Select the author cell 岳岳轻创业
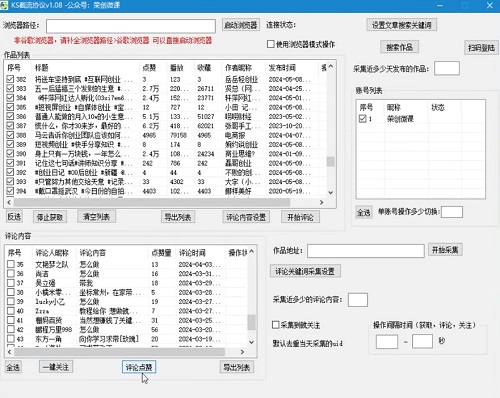Image resolution: width=500 pixels, height=398 pixels. tap(242, 79)
